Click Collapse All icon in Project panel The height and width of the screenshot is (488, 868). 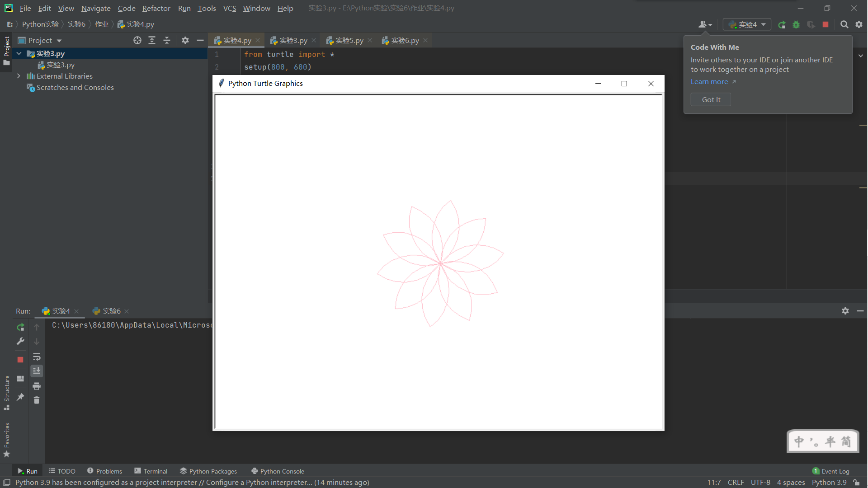coord(167,40)
